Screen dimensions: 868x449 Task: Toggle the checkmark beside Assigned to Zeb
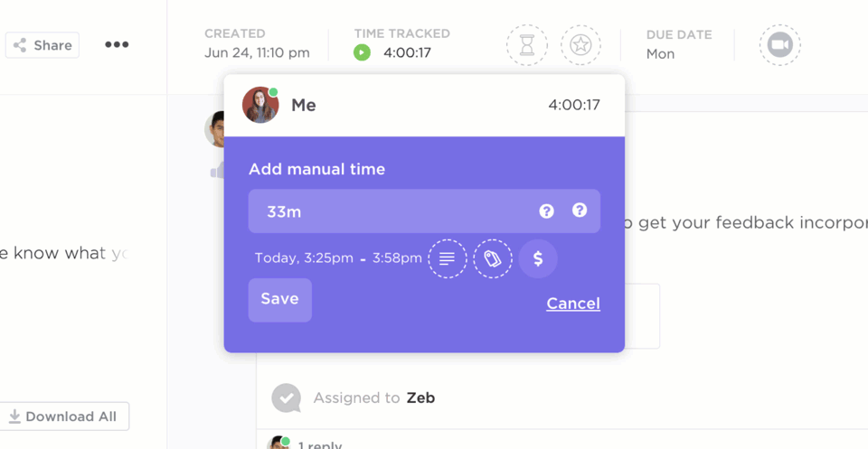[287, 398]
